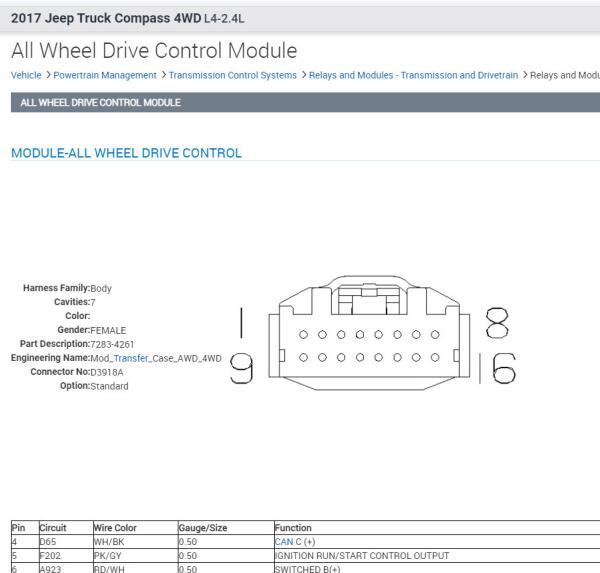The height and width of the screenshot is (573, 600).
Task: Select the Part Description value 7283-4261
Action: point(112,344)
